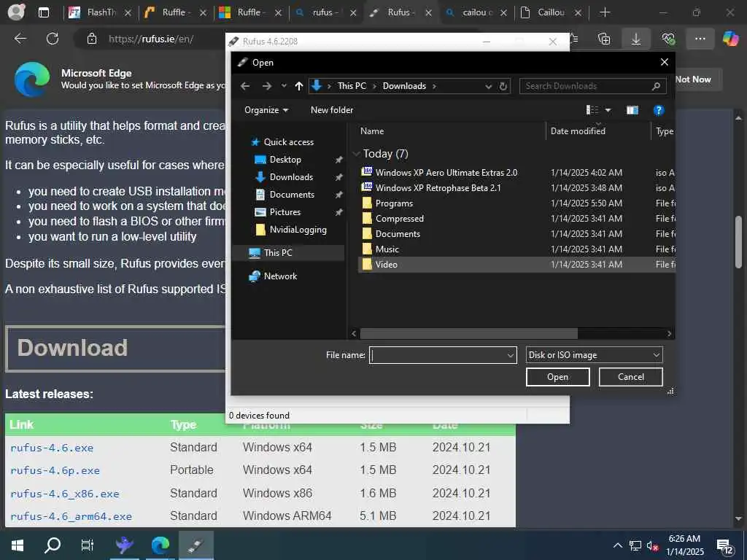
Task: Open a new Edge tab
Action: (605, 13)
